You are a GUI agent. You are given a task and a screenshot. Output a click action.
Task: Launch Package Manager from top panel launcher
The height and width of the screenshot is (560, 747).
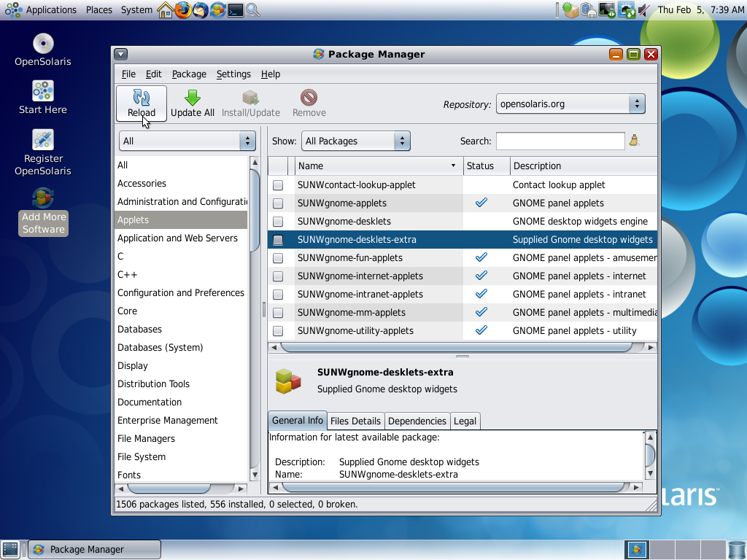click(217, 10)
